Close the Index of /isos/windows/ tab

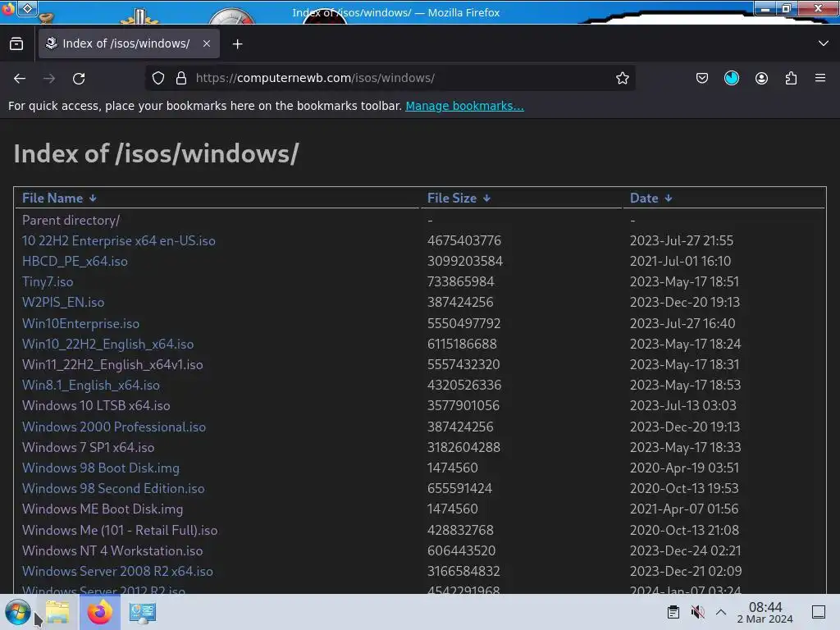(x=206, y=43)
